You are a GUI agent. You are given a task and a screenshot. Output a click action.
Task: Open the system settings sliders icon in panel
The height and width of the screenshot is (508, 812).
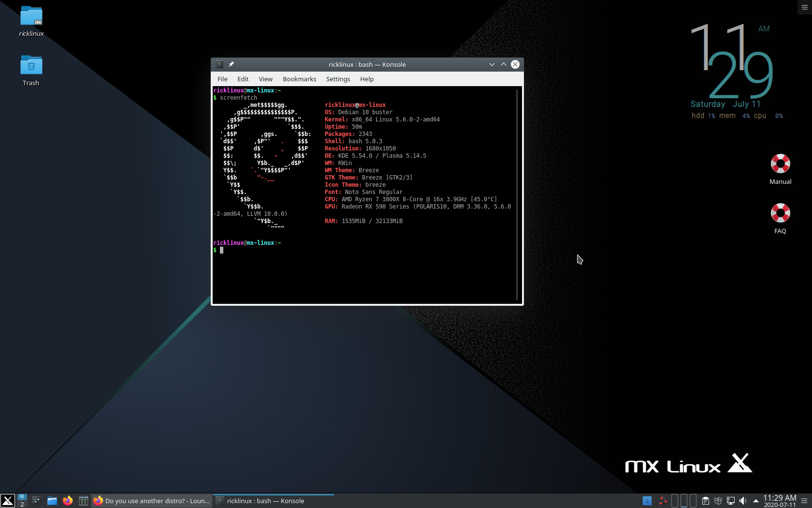(36, 501)
